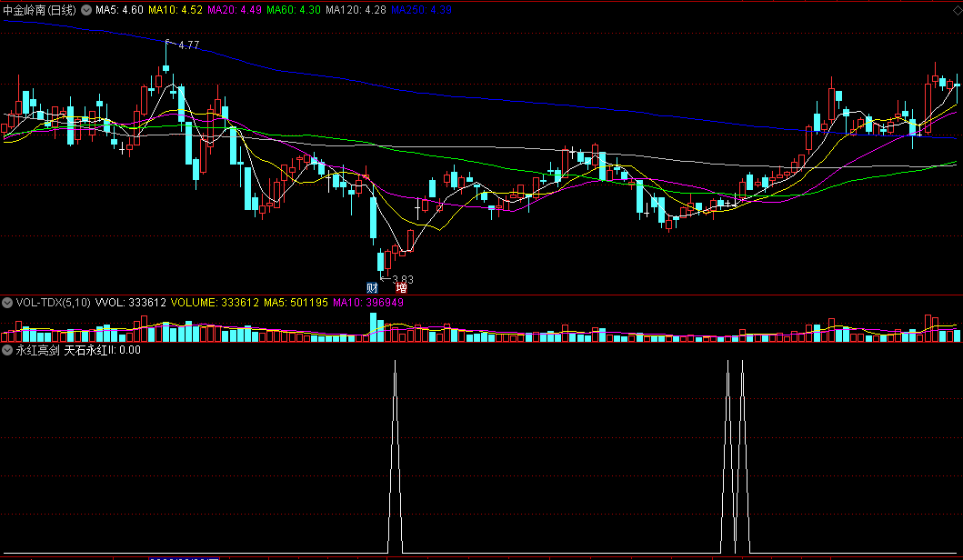Click the 天石永红II: 0.00 value
Image resolution: width=963 pixels, height=560 pixels.
102,350
